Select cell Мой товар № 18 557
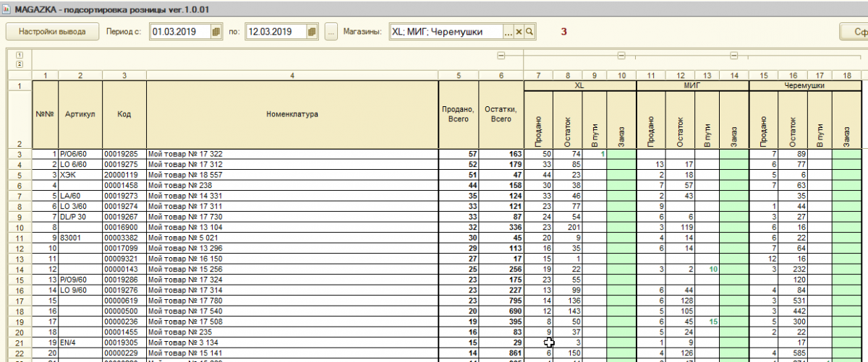 point(292,174)
